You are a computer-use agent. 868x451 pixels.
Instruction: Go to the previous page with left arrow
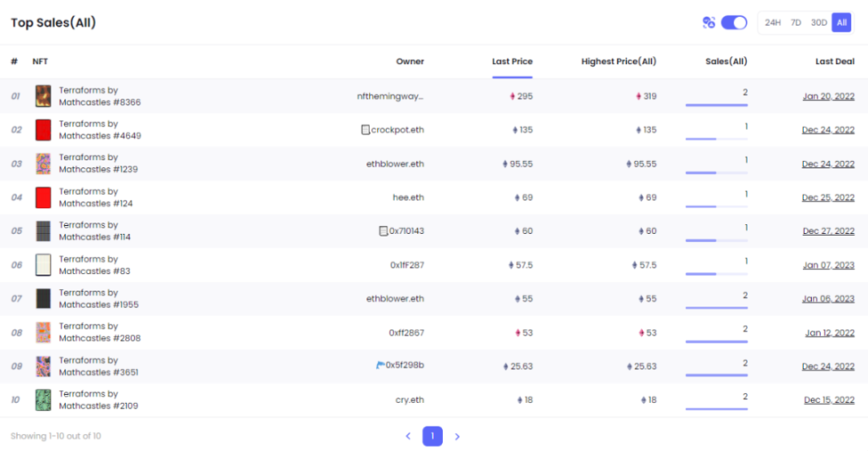click(x=408, y=437)
